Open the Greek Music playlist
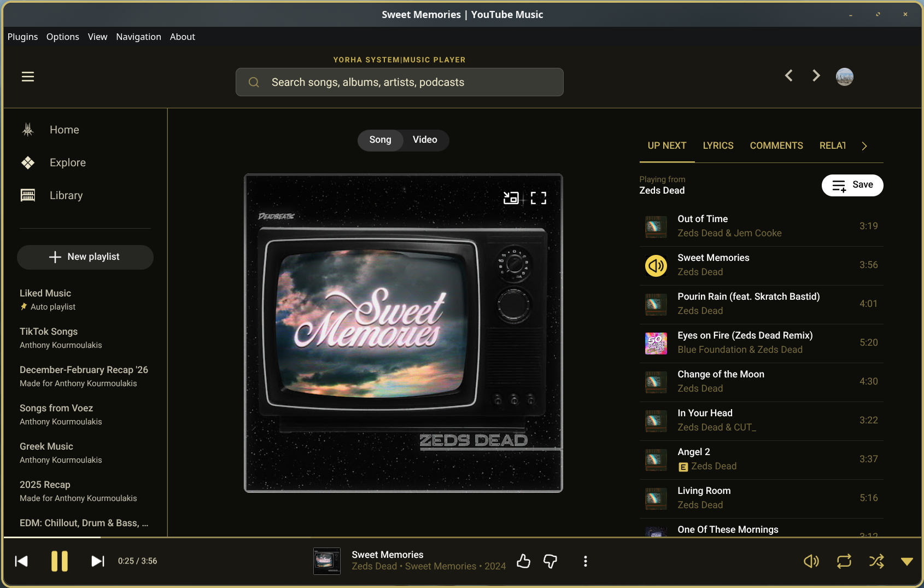This screenshot has height=588, width=924. tap(85, 453)
